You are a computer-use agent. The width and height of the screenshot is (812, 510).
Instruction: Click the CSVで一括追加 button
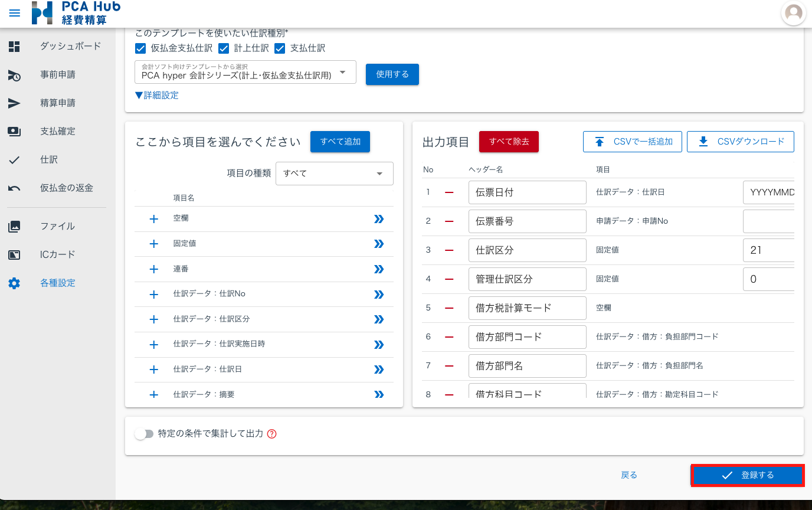(x=633, y=142)
